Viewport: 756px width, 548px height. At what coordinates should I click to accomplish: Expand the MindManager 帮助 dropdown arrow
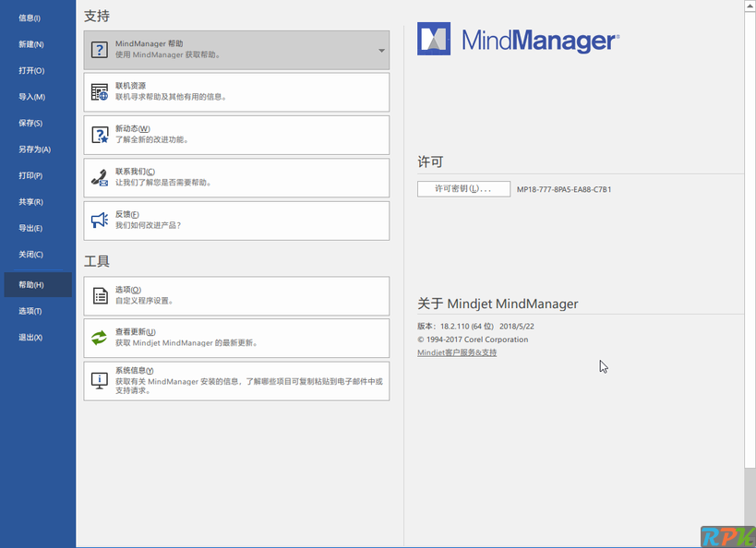(x=381, y=51)
